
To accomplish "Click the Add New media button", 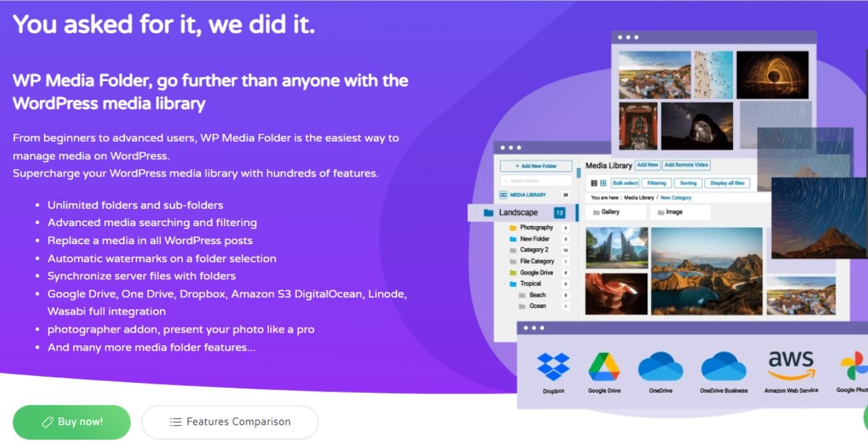I will 647,165.
